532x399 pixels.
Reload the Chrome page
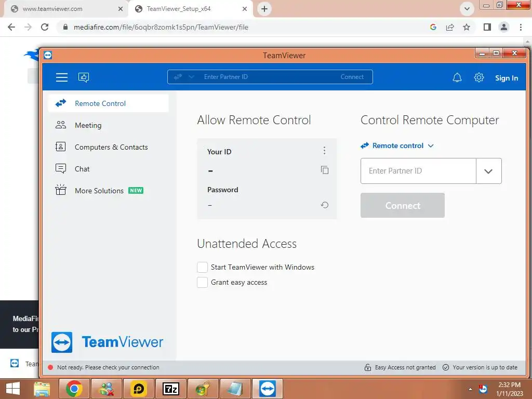(x=45, y=27)
